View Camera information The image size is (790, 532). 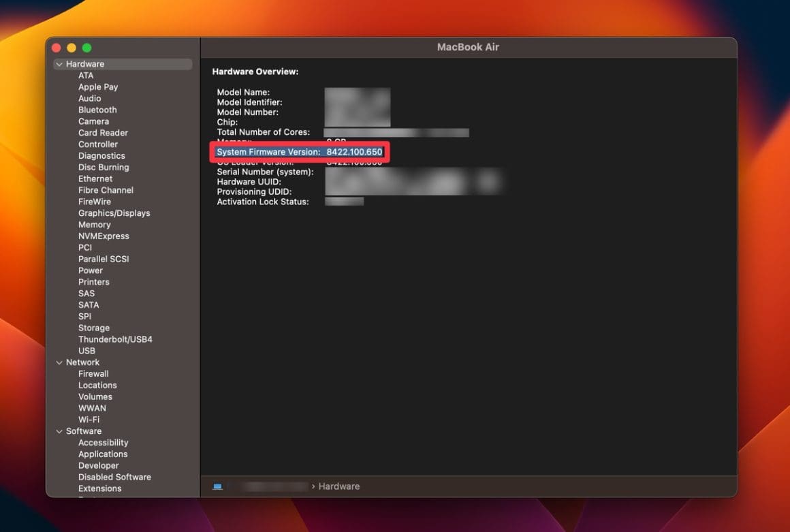93,121
